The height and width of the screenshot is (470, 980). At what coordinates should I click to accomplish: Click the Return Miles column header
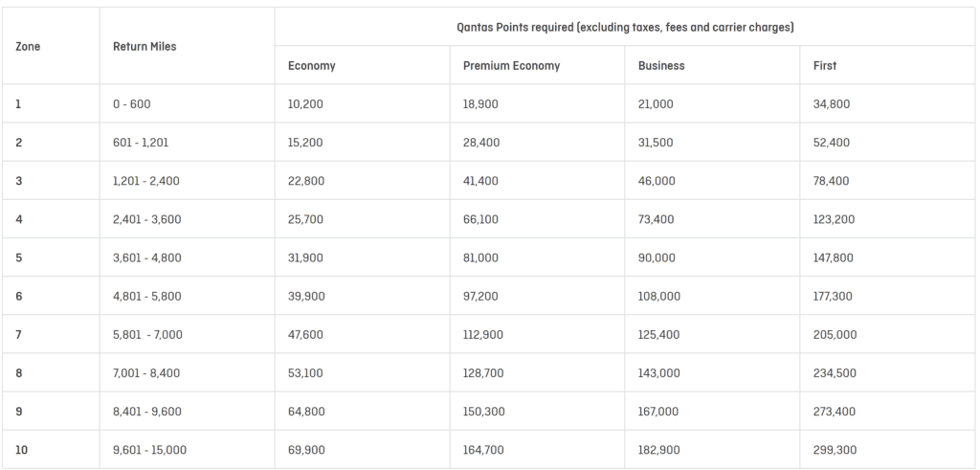145,46
